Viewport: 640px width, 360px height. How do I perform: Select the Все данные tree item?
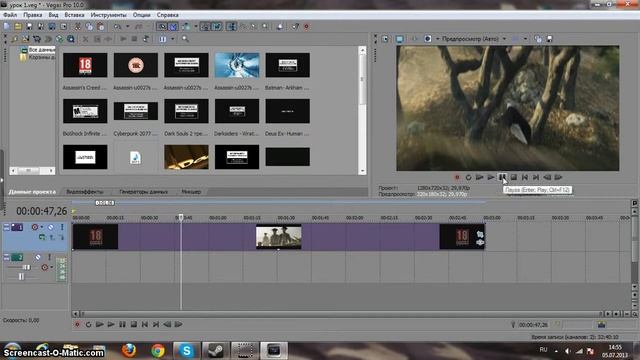[42, 50]
